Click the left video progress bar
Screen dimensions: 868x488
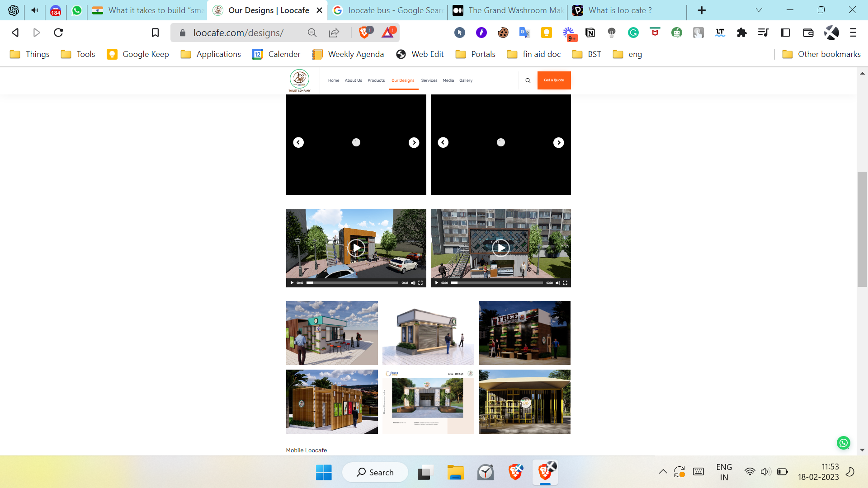click(x=353, y=283)
